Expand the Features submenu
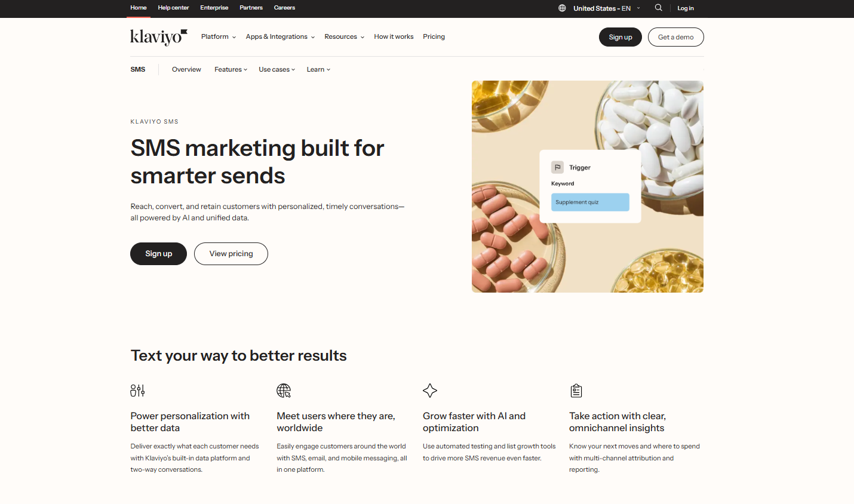854x504 pixels. (x=231, y=70)
